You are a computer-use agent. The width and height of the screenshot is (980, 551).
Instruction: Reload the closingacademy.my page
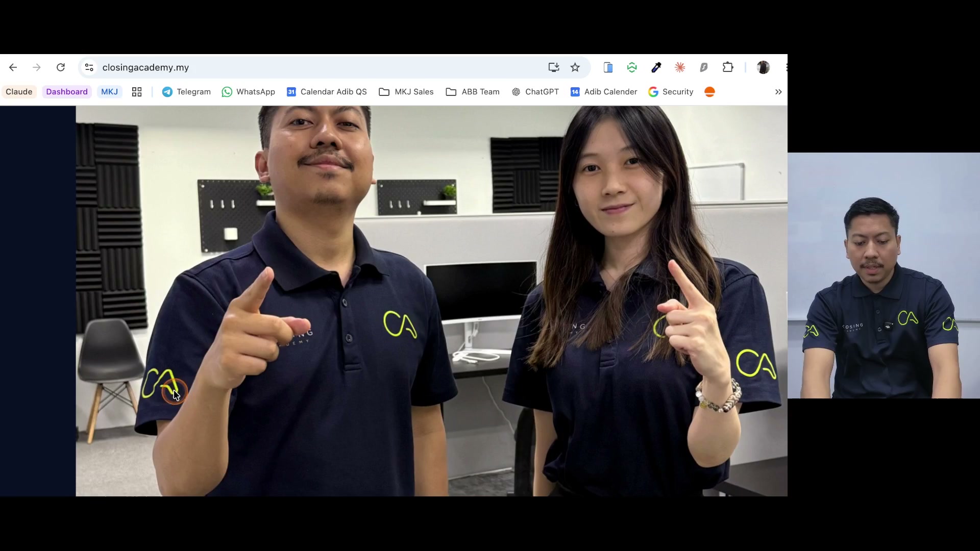pos(61,67)
